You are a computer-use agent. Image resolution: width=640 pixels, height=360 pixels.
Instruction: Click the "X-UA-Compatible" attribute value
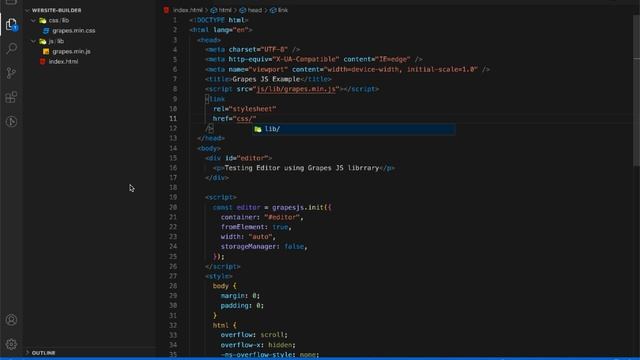(306, 59)
